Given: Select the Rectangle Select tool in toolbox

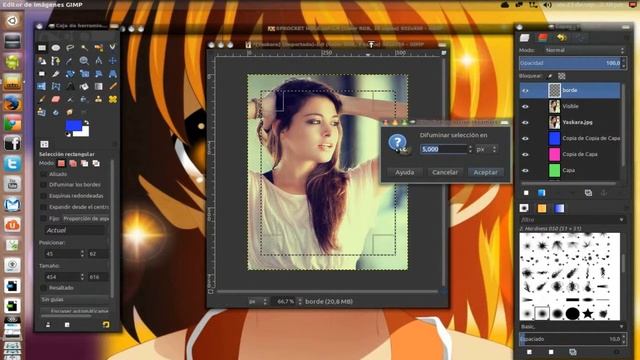Looking at the screenshot, I should 42,48.
